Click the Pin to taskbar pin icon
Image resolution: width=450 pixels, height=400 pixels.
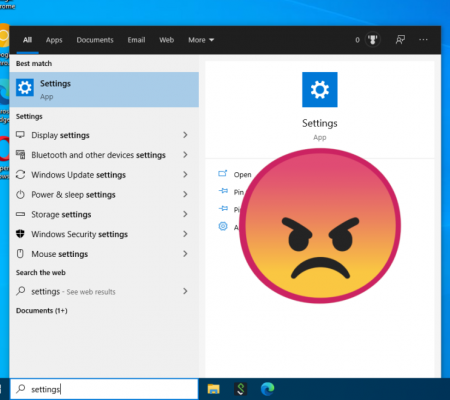[223, 209]
